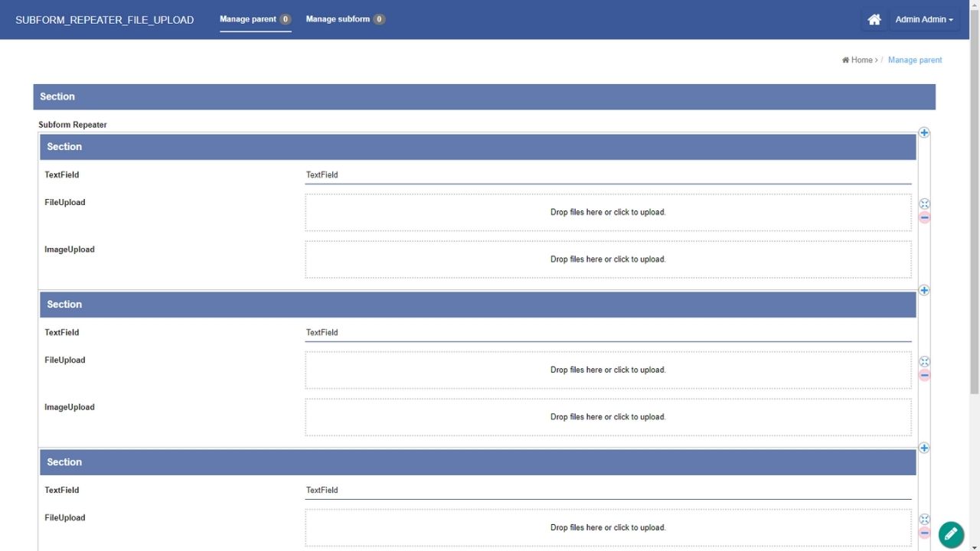The width and height of the screenshot is (980, 551).
Task: Remove the first subform row with the minus icon
Action: click(x=924, y=217)
